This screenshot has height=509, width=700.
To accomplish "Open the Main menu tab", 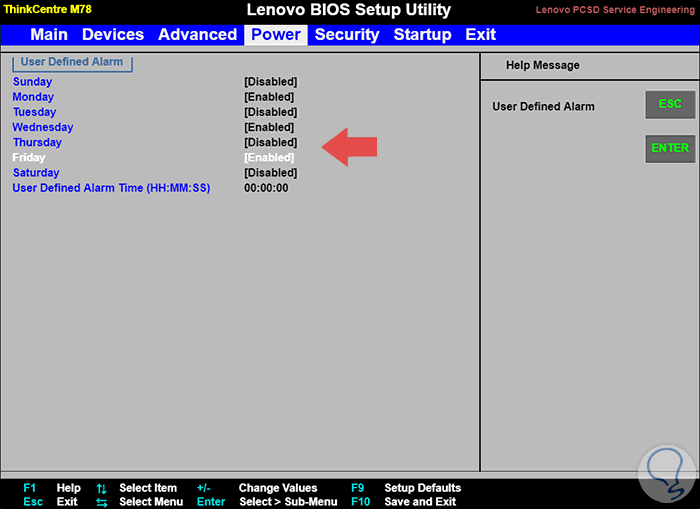I will 49,34.
